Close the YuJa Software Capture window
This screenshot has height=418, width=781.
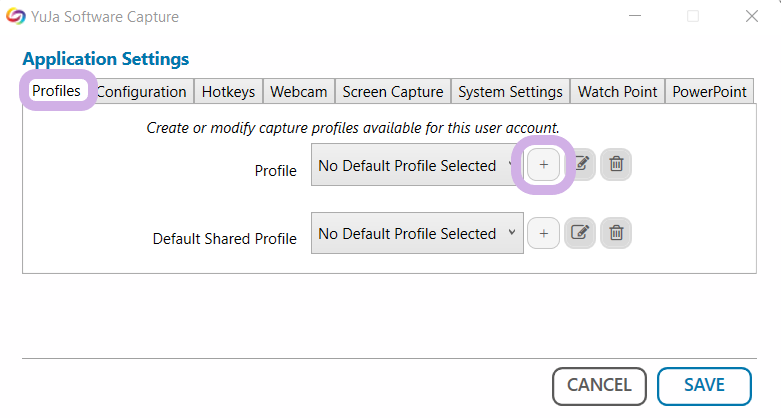click(x=751, y=16)
